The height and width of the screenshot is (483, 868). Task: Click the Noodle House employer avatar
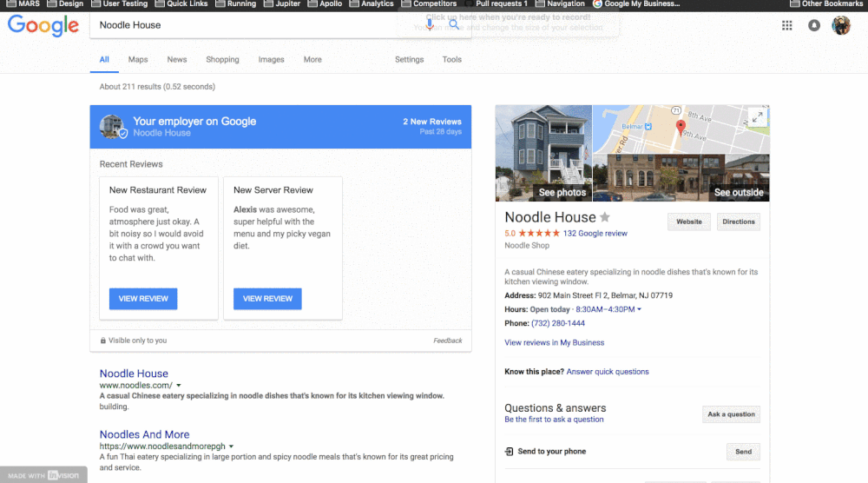click(112, 126)
